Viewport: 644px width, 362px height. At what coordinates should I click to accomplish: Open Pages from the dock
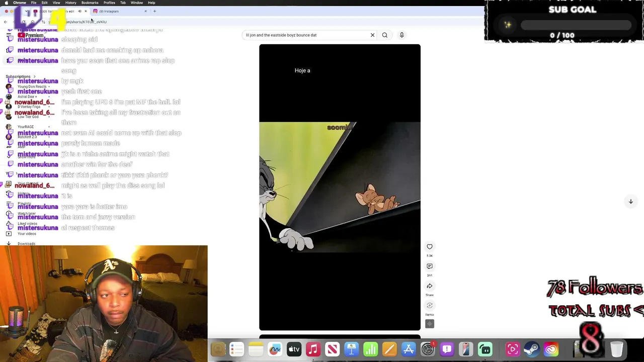(x=389, y=349)
